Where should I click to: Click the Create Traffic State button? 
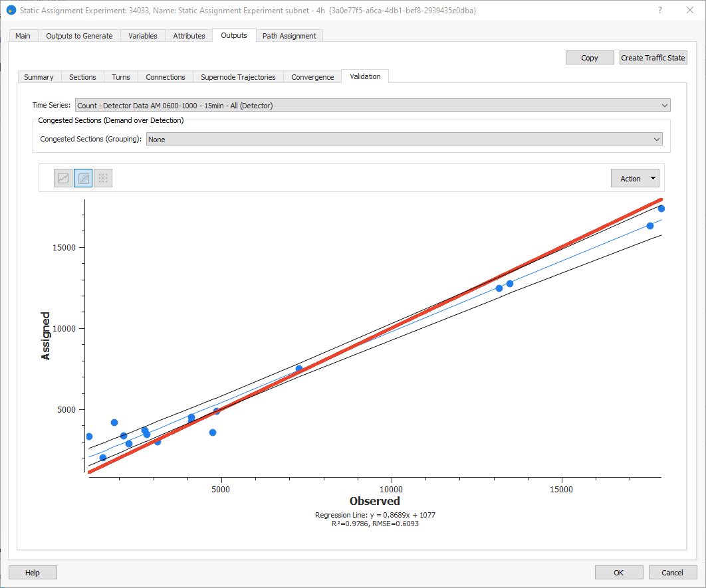pos(652,58)
